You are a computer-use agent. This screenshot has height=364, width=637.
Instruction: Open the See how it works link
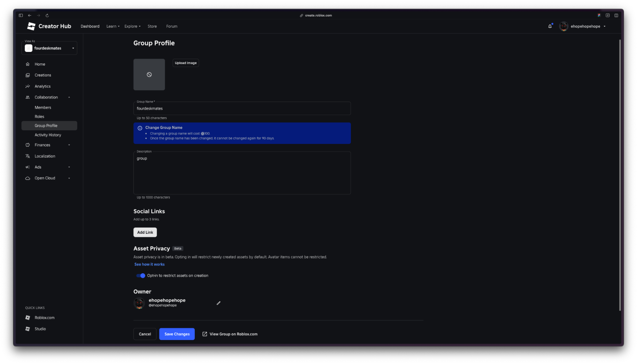pos(149,264)
